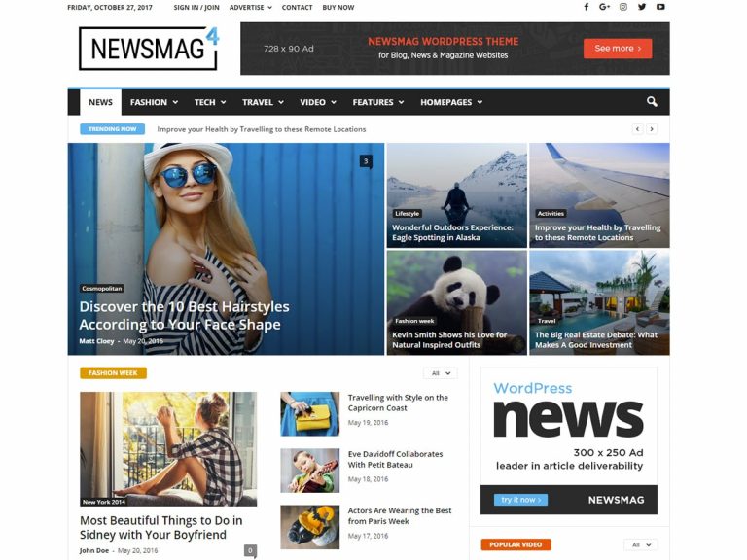Open John Doe author link
The height and width of the screenshot is (560, 747).
click(94, 550)
